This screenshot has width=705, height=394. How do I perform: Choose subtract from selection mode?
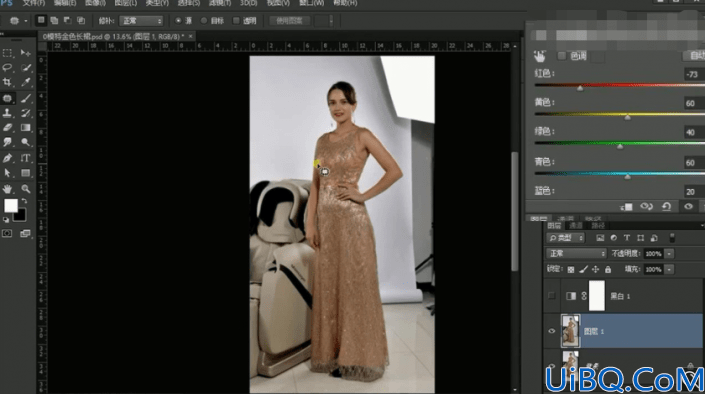[67, 20]
